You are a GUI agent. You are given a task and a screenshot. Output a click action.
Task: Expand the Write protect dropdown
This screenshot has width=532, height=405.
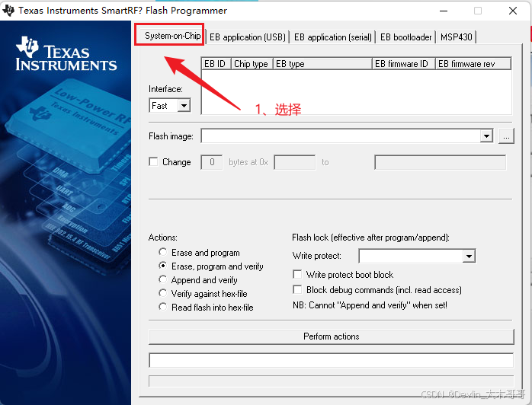click(469, 256)
